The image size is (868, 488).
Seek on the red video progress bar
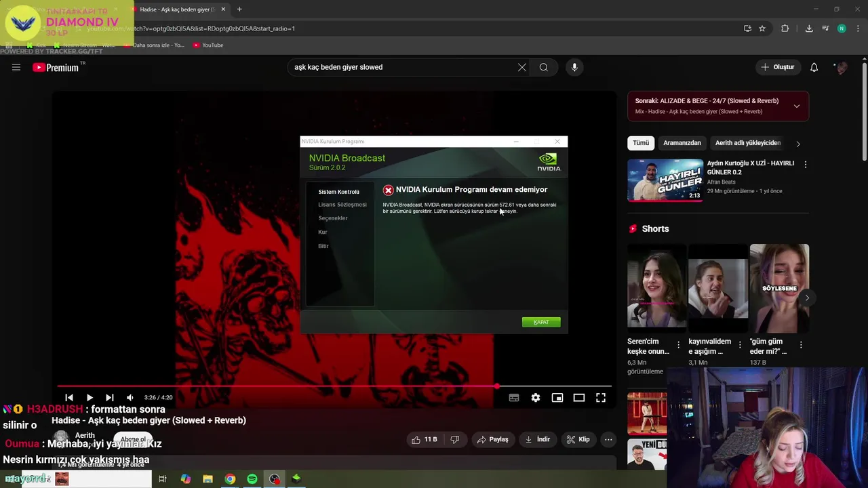(334, 386)
